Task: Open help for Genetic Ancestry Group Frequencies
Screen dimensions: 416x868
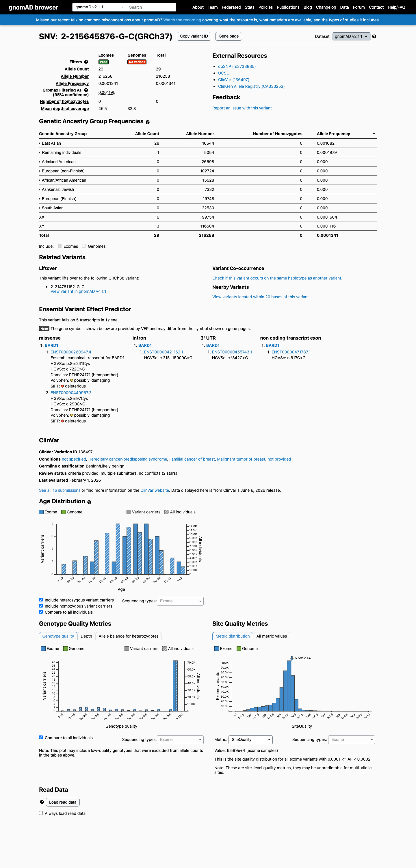Action: tap(147, 122)
